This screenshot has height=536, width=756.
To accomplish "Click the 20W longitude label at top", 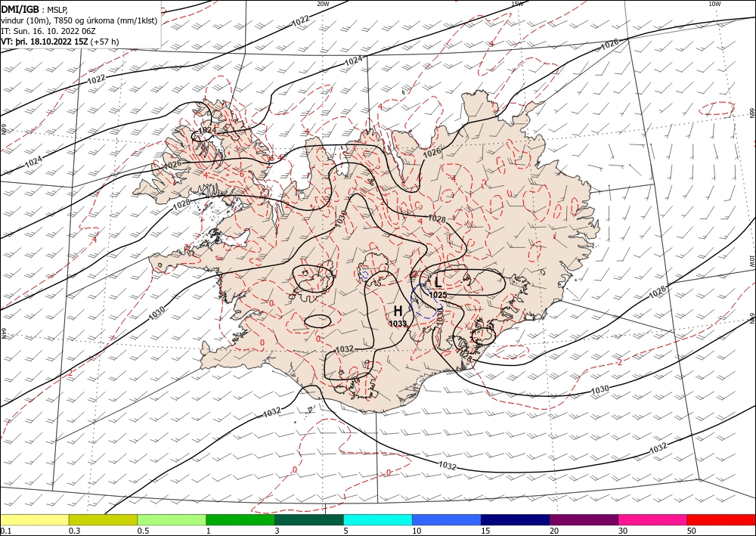I will click(323, 4).
